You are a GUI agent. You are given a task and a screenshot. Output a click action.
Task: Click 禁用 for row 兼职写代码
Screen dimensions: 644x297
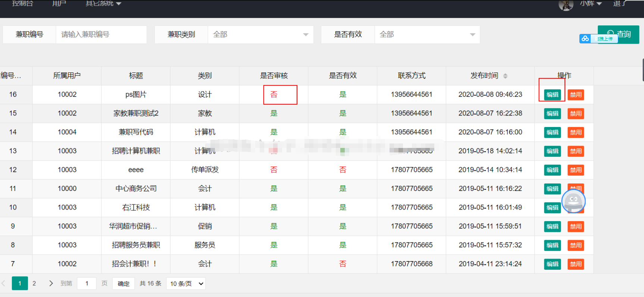(x=576, y=132)
